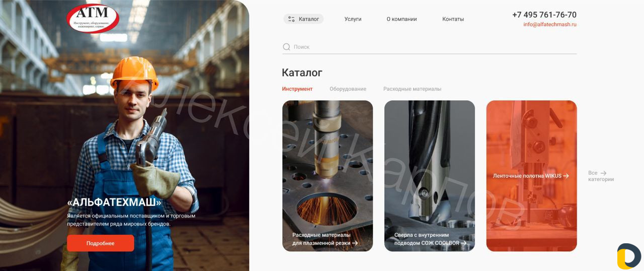Go to О компании page

(401, 19)
